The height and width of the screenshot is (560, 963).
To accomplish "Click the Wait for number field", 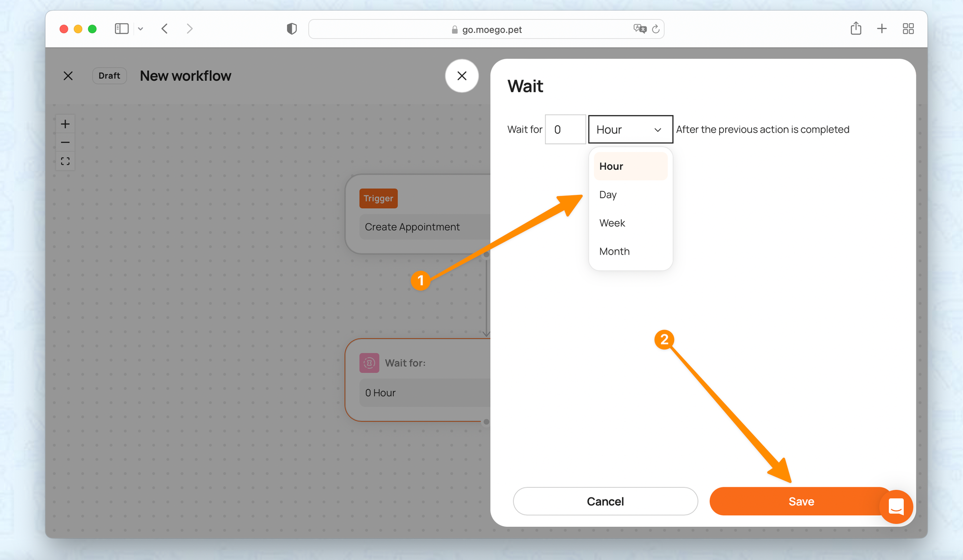I will pos(565,129).
